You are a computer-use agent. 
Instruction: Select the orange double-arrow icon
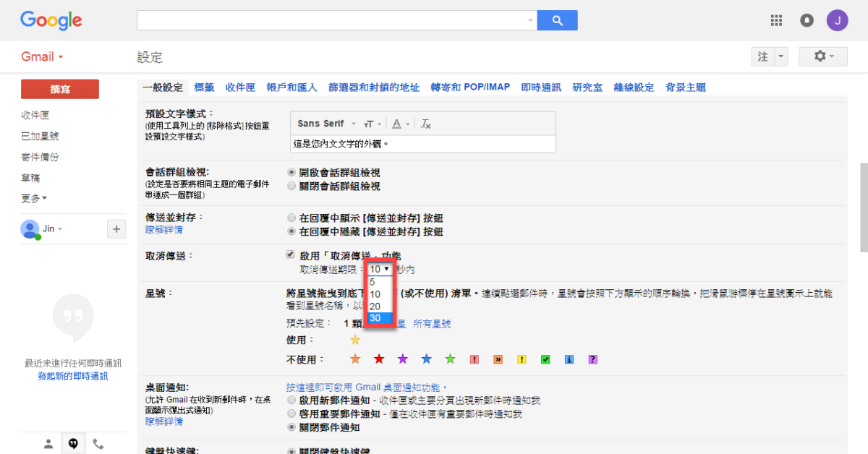coord(498,359)
